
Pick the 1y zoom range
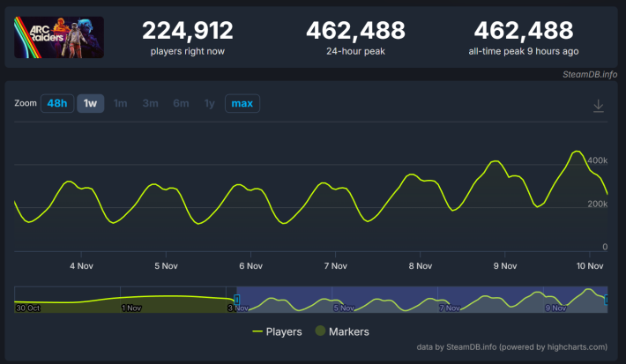pos(209,103)
